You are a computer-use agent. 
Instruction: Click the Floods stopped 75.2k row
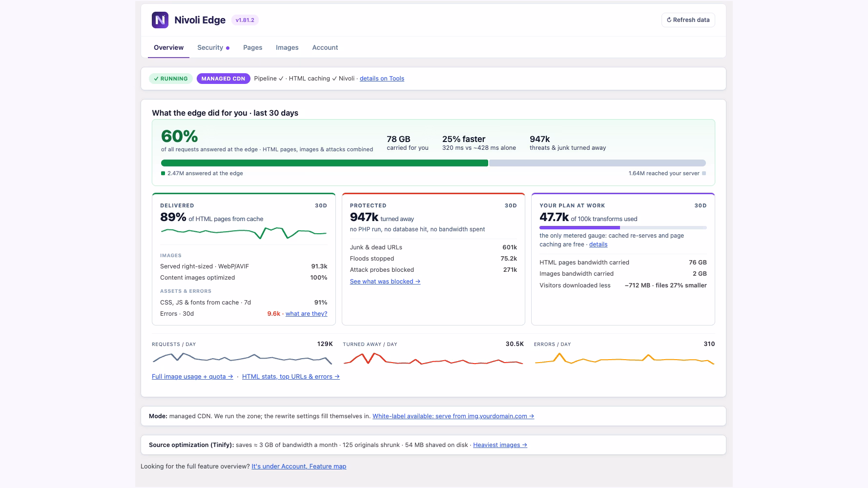pos(433,259)
